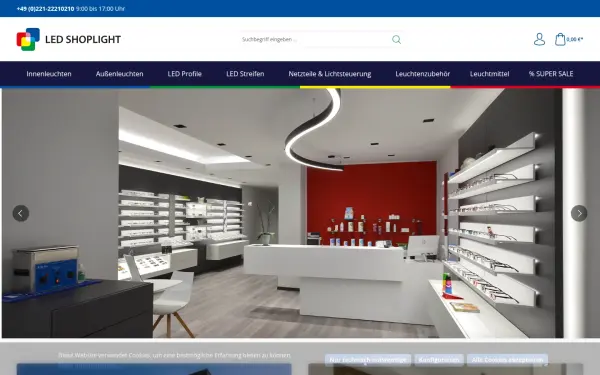600x375 pixels.
Task: Click the search magnifier icon
Action: 396,39
